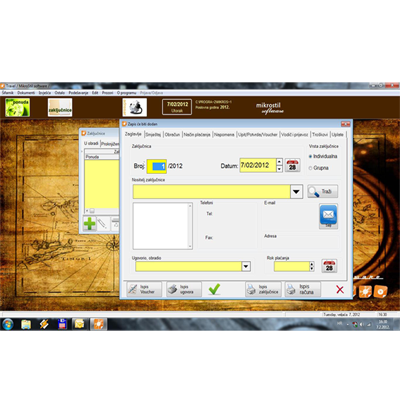Switch to the Vodič i prijevoz tab
400x400 pixels.
(x=295, y=135)
